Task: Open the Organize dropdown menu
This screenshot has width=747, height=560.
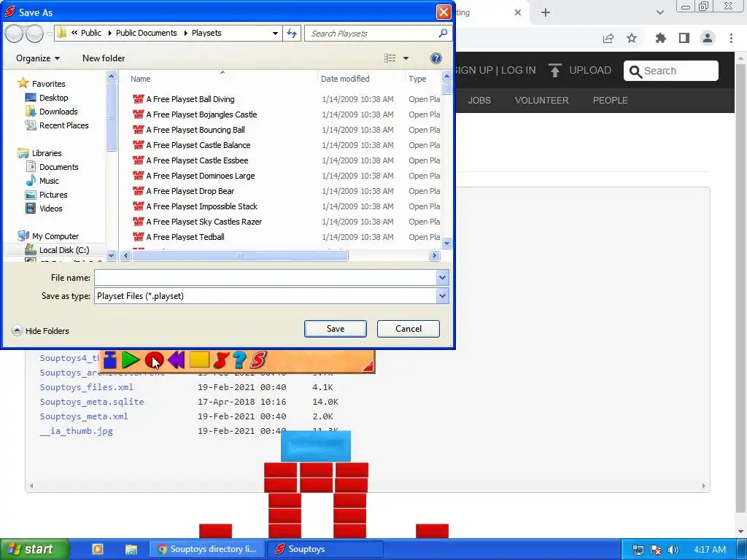Action: pyautogui.click(x=38, y=58)
